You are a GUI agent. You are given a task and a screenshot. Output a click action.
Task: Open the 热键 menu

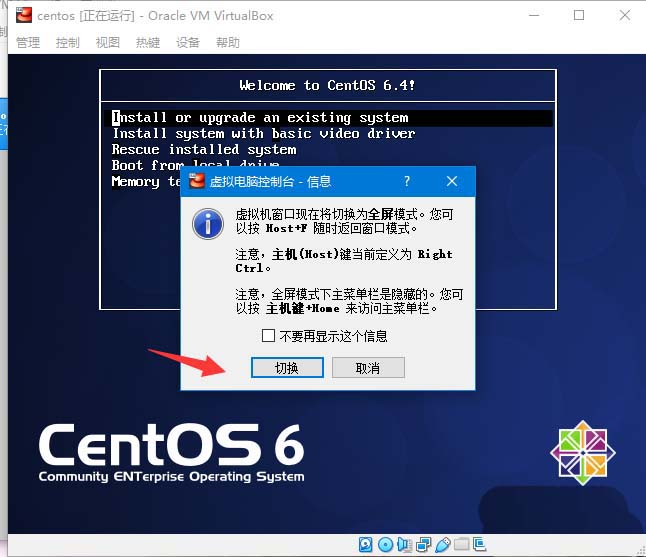coord(148,42)
